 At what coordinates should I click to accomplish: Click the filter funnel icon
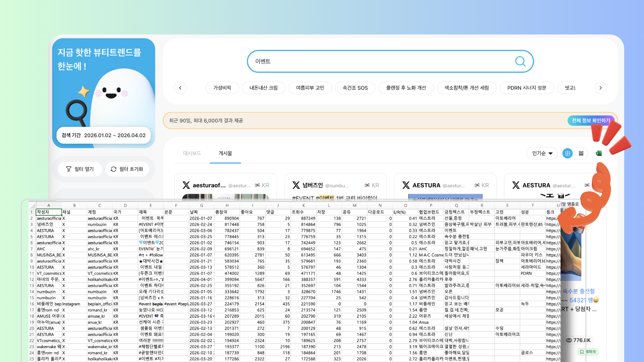69,169
